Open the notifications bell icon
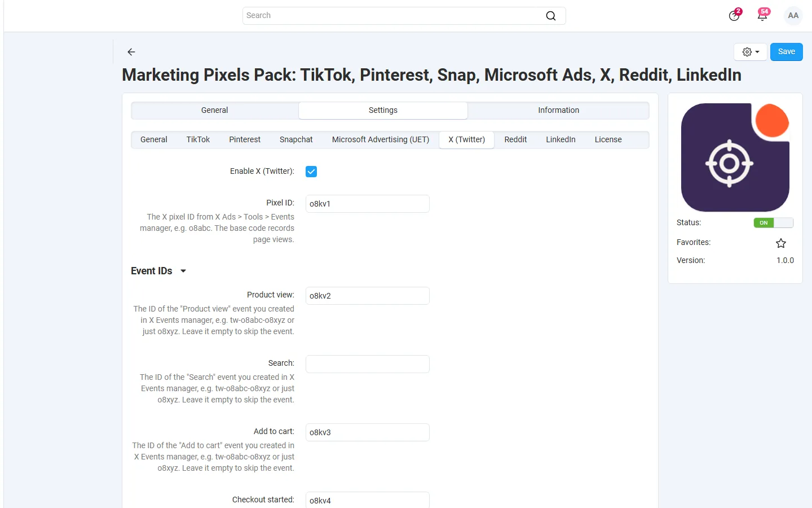This screenshot has height=508, width=812. (x=762, y=15)
